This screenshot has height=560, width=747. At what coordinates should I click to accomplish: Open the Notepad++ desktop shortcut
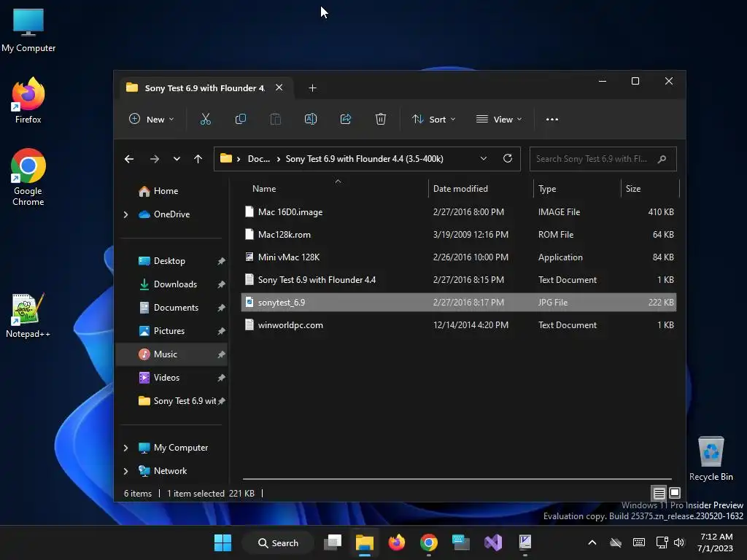[28, 316]
